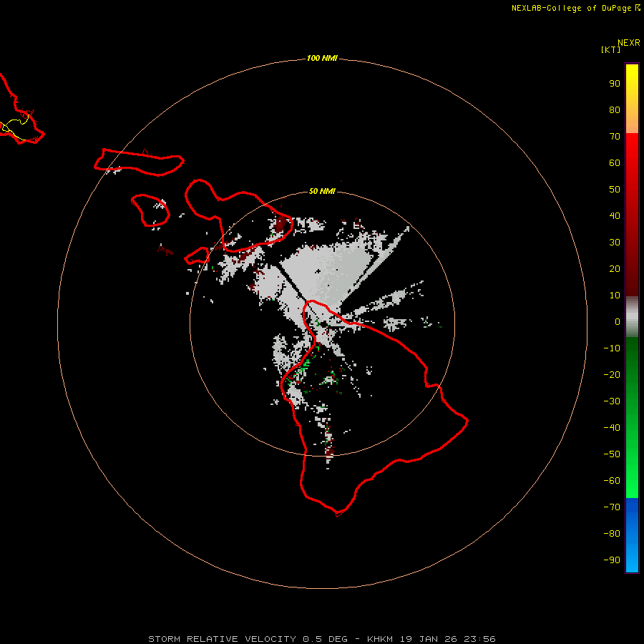Viewport: 644px width, 644px height.
Task: Click the -50 value on the velocity scale
Action: tap(612, 454)
